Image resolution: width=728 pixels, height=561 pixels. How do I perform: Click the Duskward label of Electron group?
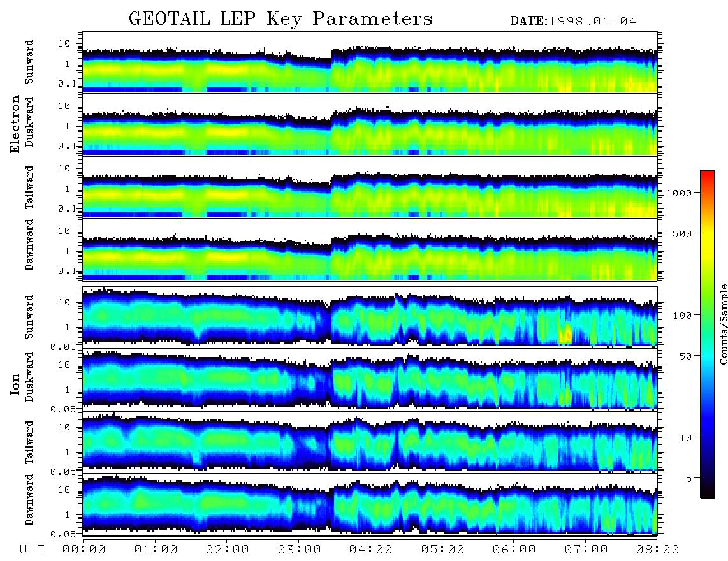click(x=29, y=122)
